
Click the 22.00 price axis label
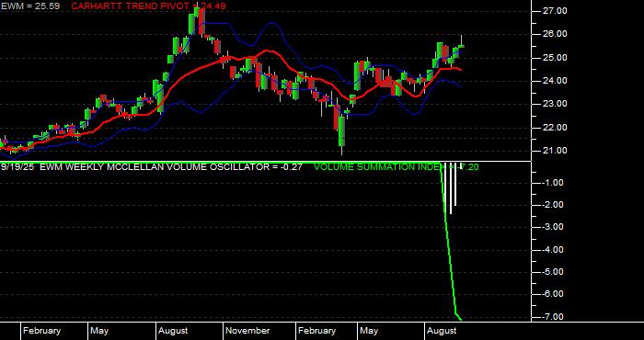tap(556, 128)
